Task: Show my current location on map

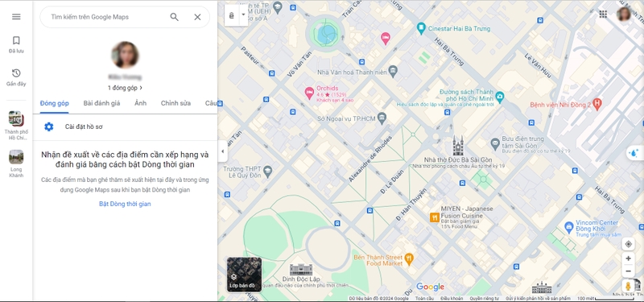Action: pyautogui.click(x=628, y=244)
